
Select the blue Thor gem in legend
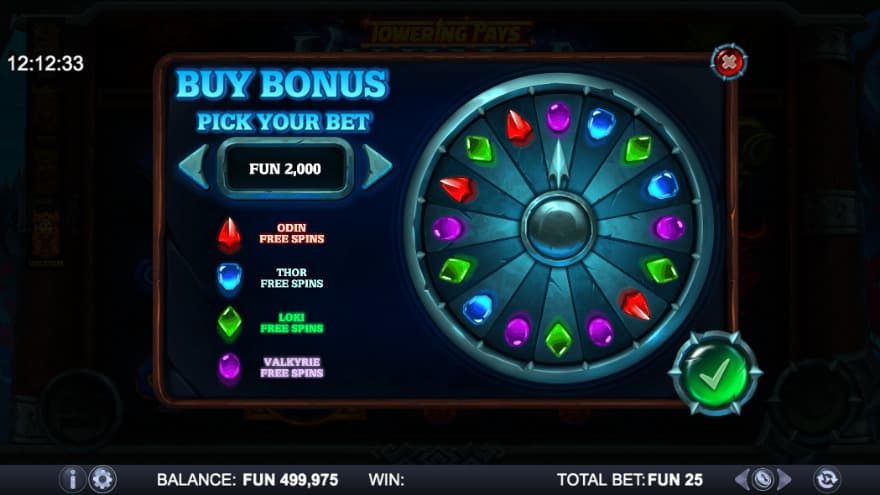230,278
